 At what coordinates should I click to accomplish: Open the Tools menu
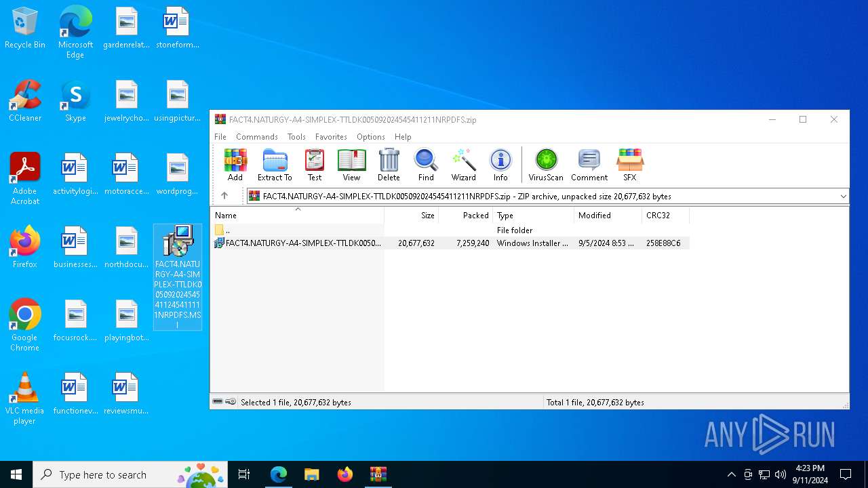(296, 137)
